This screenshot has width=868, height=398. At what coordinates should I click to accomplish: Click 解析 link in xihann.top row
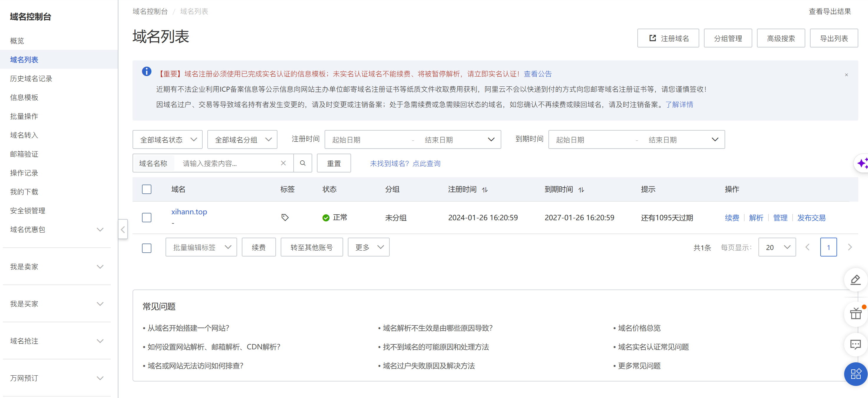click(x=756, y=218)
